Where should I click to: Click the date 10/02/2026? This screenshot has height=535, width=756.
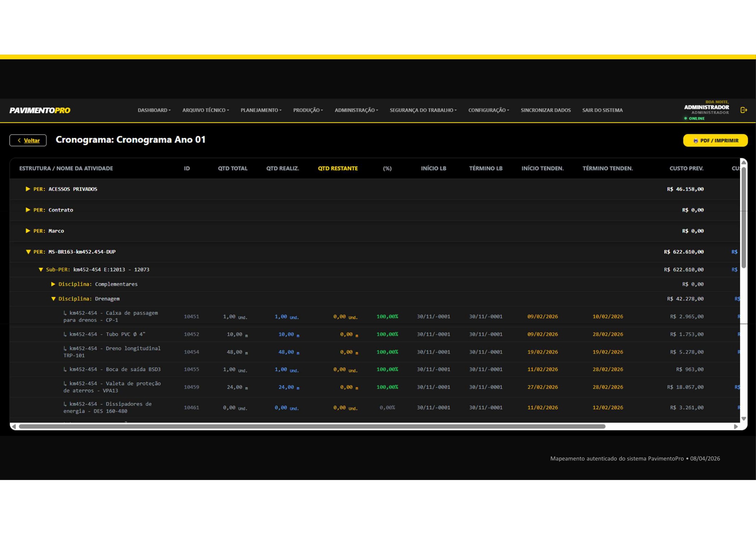(x=608, y=317)
